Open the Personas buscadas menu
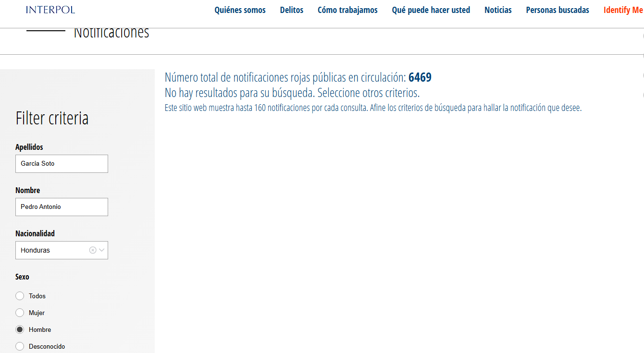Viewport: 644px width, 353px height. [557, 10]
